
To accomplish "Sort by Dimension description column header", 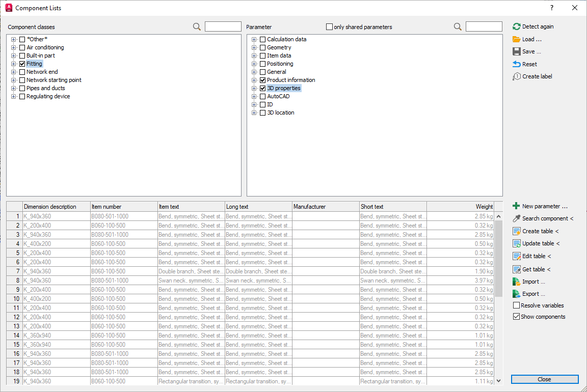I will pos(57,207).
